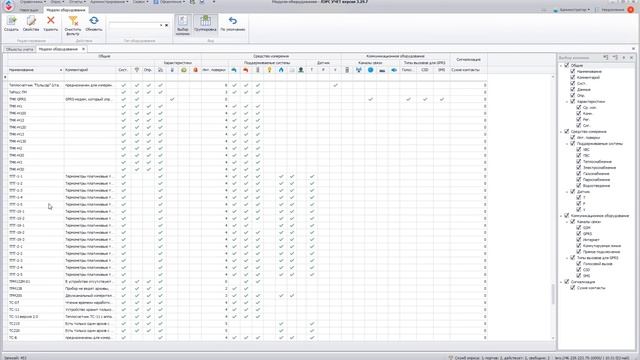The height and width of the screenshot is (360, 640).
Task: Click the collapse-all icon in column chooser header
Action: [615, 58]
